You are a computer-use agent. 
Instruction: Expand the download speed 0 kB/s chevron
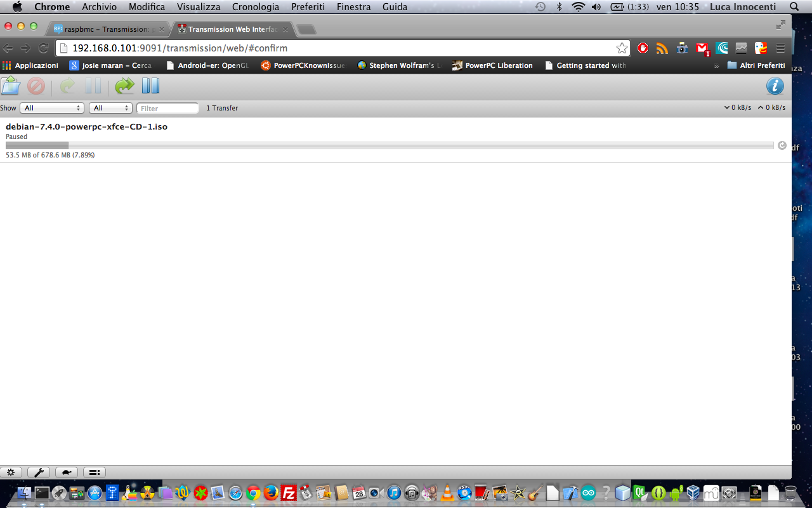pos(727,107)
